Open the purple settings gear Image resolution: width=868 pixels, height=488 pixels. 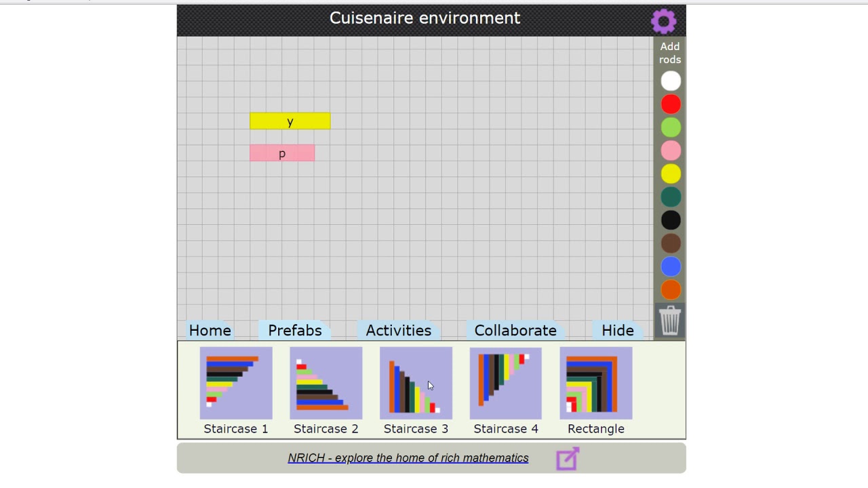(663, 21)
